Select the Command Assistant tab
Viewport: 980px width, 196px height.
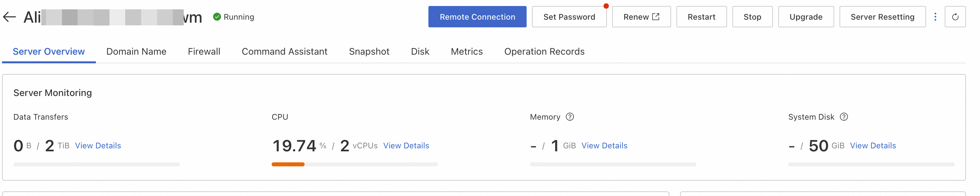(x=284, y=51)
